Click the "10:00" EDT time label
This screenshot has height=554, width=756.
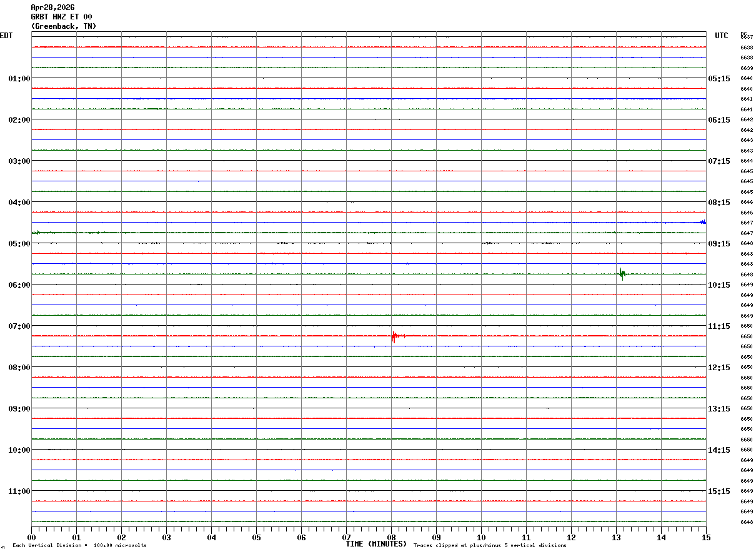point(19,450)
